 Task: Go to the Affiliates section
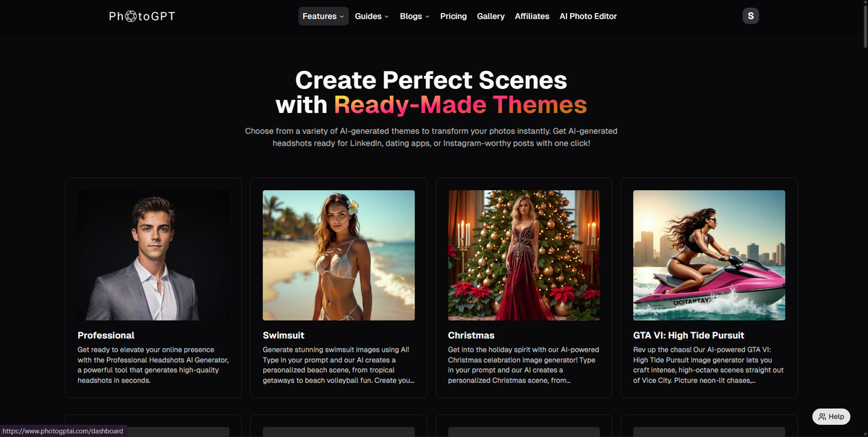(x=532, y=15)
